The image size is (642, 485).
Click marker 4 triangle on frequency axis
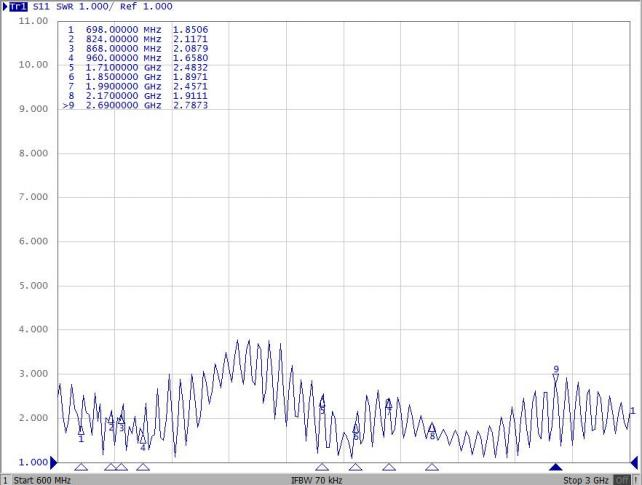[143, 467]
